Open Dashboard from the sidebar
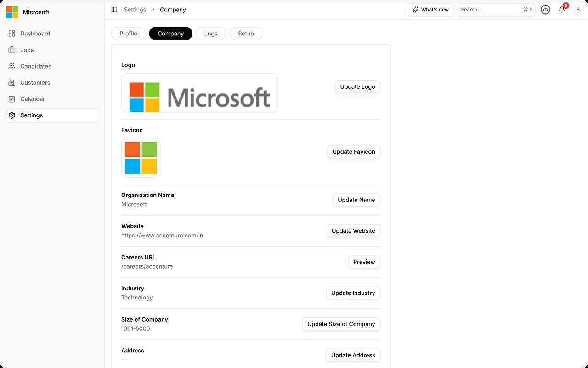The width and height of the screenshot is (588, 368). coord(52,34)
